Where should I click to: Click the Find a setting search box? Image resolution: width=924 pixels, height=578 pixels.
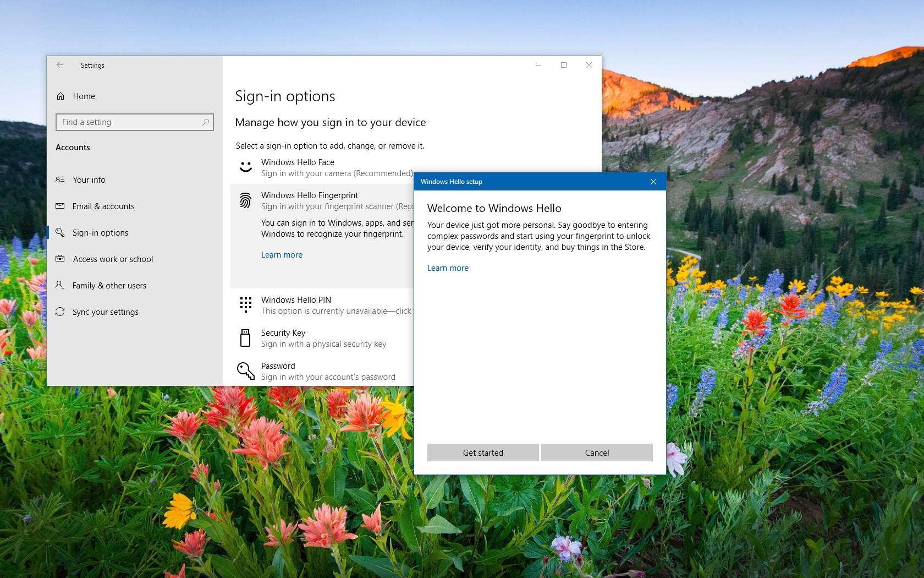click(134, 122)
